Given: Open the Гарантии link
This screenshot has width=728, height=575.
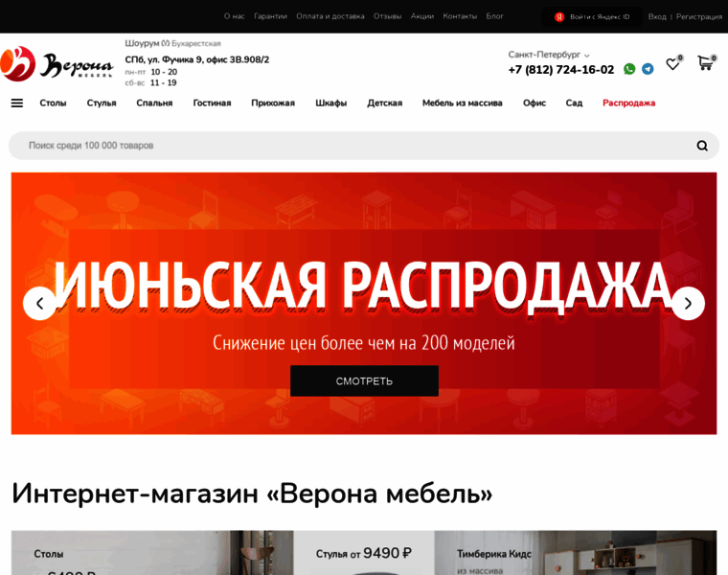Looking at the screenshot, I should coord(270,16).
